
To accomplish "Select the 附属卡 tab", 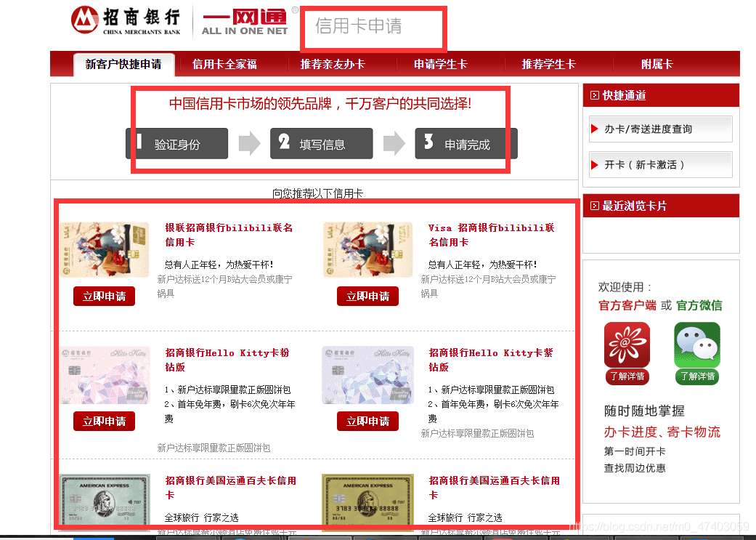I will 657,64.
